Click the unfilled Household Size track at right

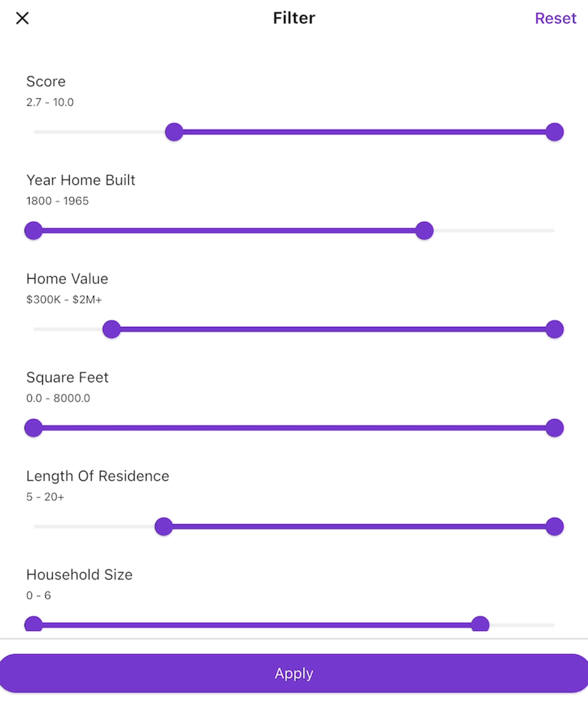pyautogui.click(x=522, y=625)
